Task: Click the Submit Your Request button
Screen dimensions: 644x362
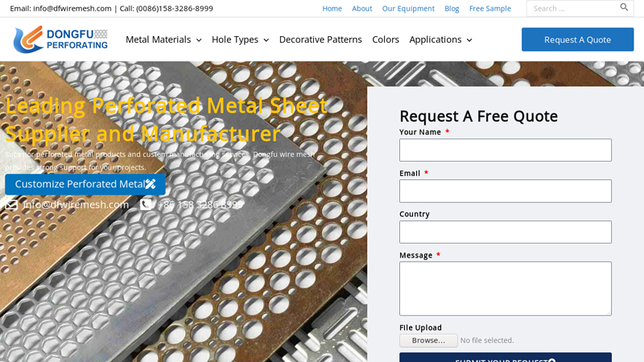Action: pos(506,357)
